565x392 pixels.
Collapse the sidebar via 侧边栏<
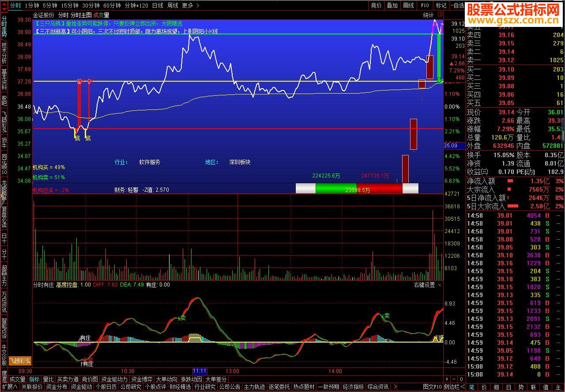tap(455, 387)
